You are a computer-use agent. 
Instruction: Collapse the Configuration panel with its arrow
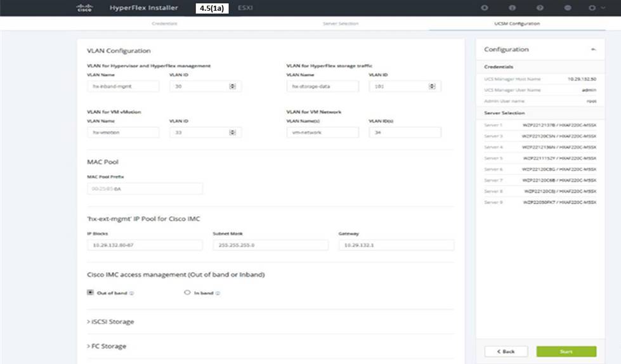pos(593,49)
